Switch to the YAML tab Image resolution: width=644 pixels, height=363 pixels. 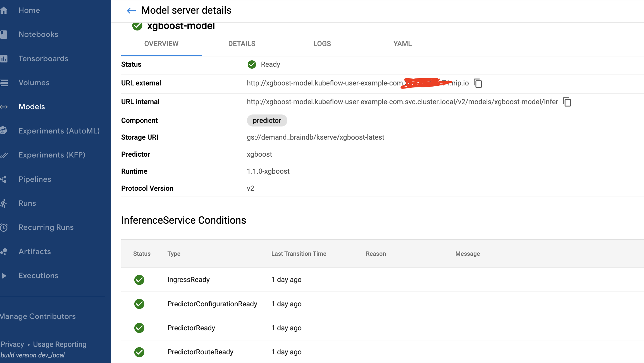pos(402,44)
